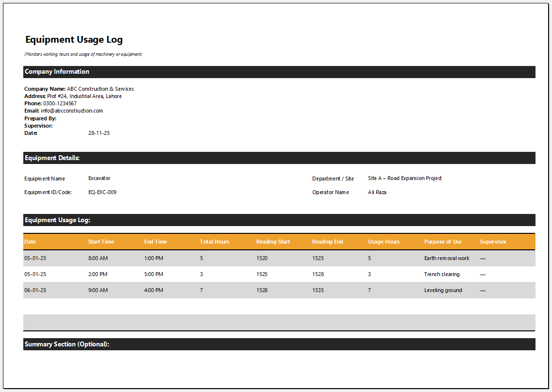Click the info@abcconstruction.com email address
This screenshot has height=392, width=552.
click(x=72, y=111)
